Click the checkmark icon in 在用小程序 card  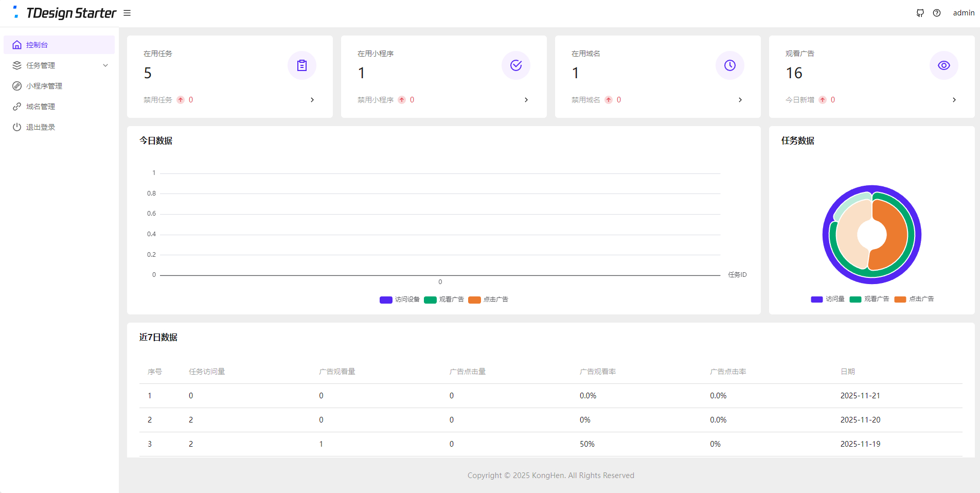[x=516, y=65]
